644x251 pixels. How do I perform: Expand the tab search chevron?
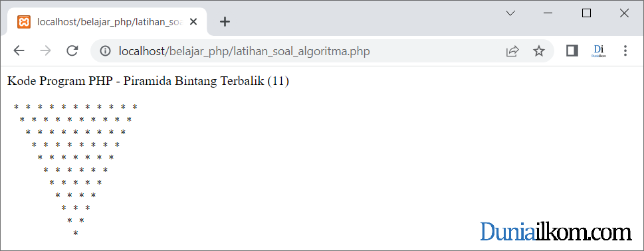[510, 13]
